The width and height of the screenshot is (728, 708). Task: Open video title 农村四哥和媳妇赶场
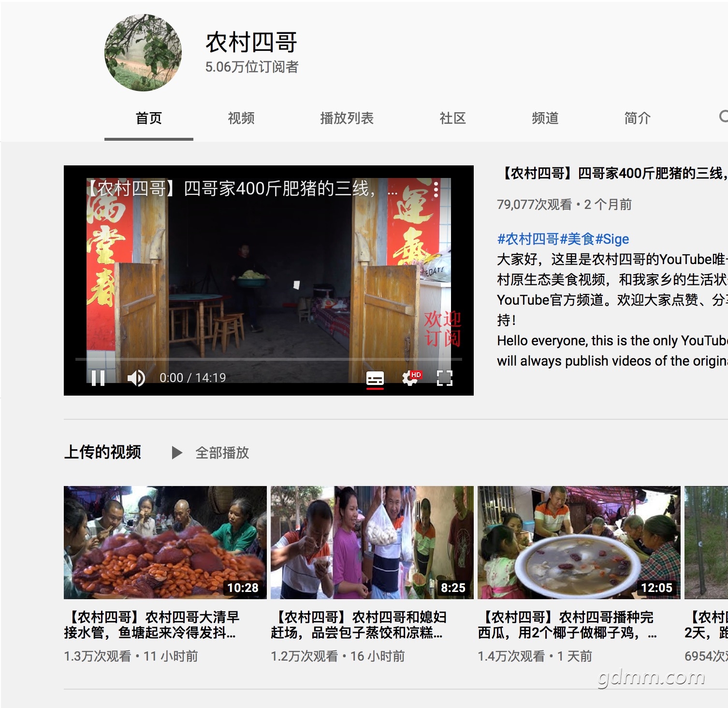pos(359,624)
